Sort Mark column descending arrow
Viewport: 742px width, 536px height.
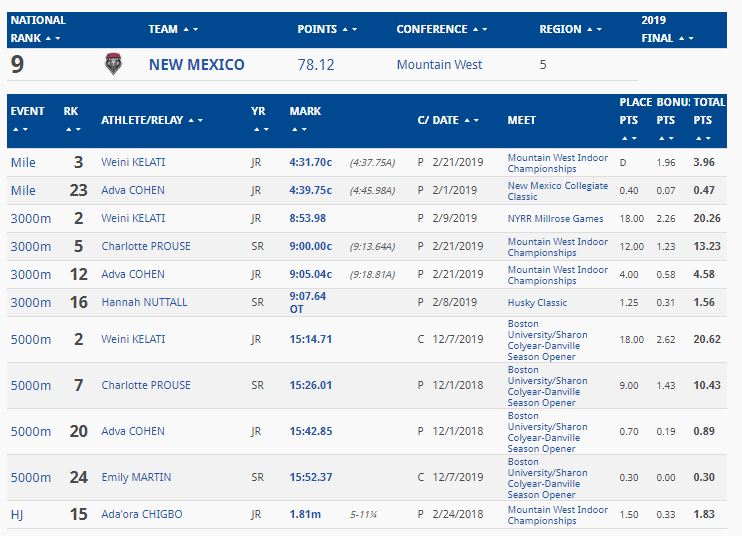(x=304, y=129)
